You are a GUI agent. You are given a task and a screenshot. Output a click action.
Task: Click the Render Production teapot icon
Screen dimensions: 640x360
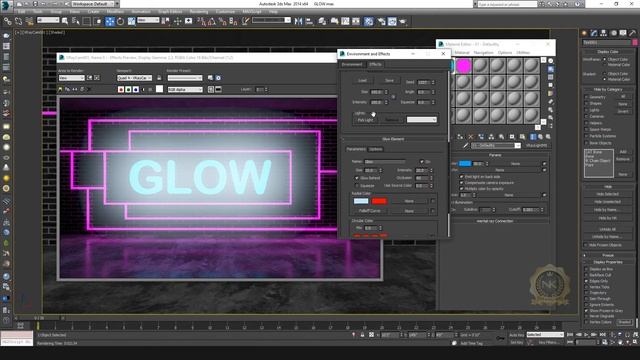pyautogui.click(x=403, y=21)
